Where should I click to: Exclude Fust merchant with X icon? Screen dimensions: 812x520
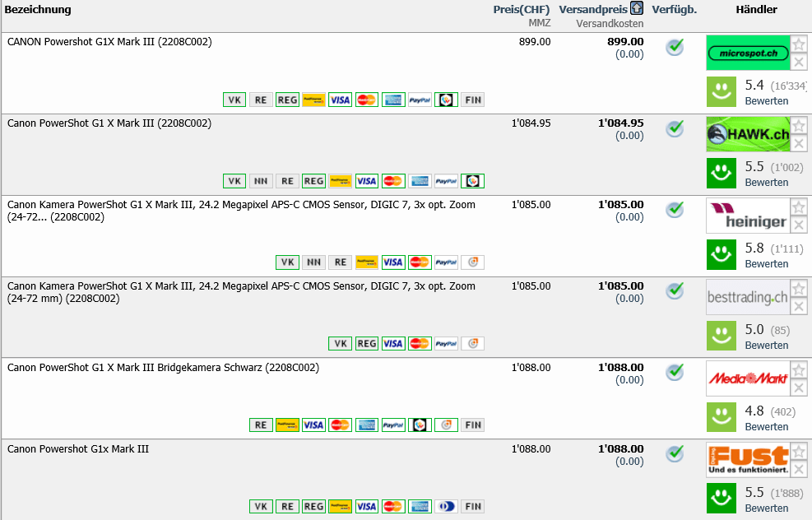(x=799, y=470)
